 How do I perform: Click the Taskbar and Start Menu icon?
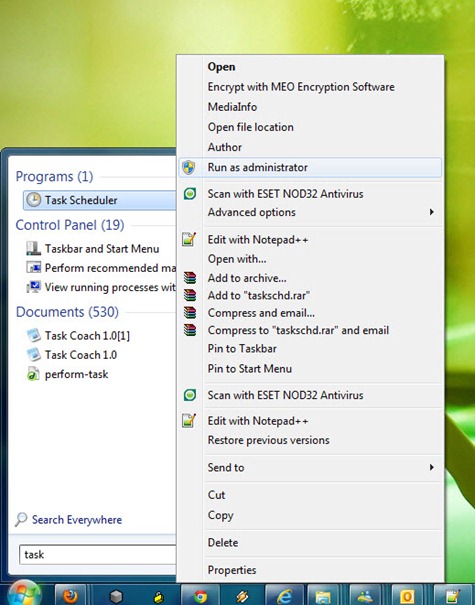[34, 248]
